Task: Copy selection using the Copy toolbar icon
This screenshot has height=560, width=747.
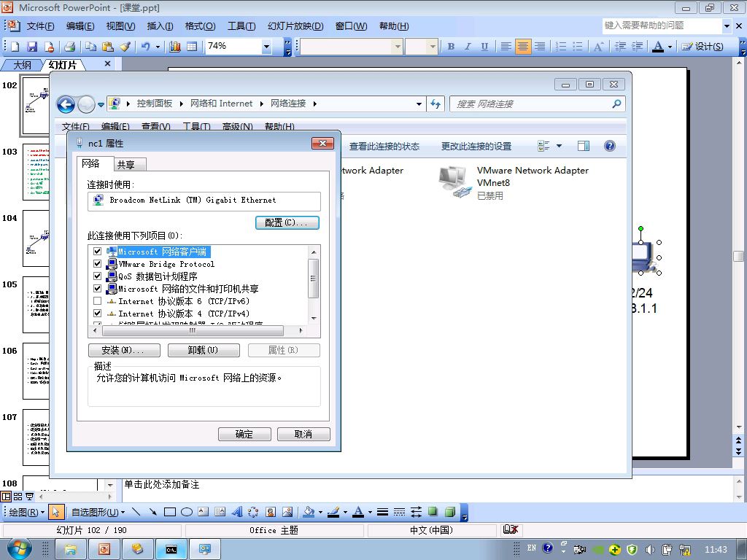Action: (90, 46)
